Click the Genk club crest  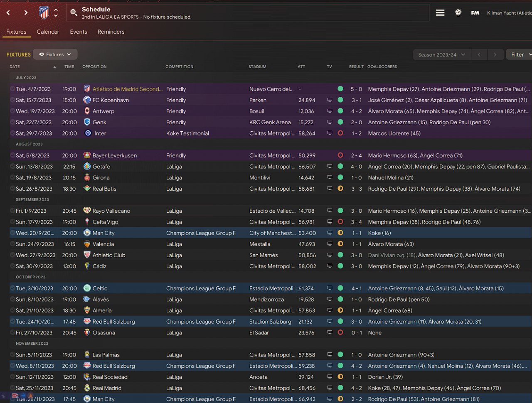(87, 122)
